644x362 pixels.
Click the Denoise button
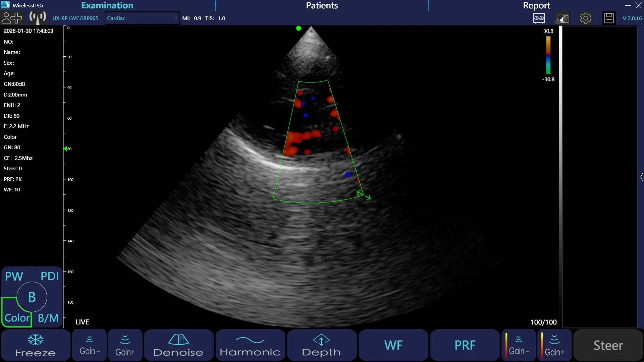(178, 345)
